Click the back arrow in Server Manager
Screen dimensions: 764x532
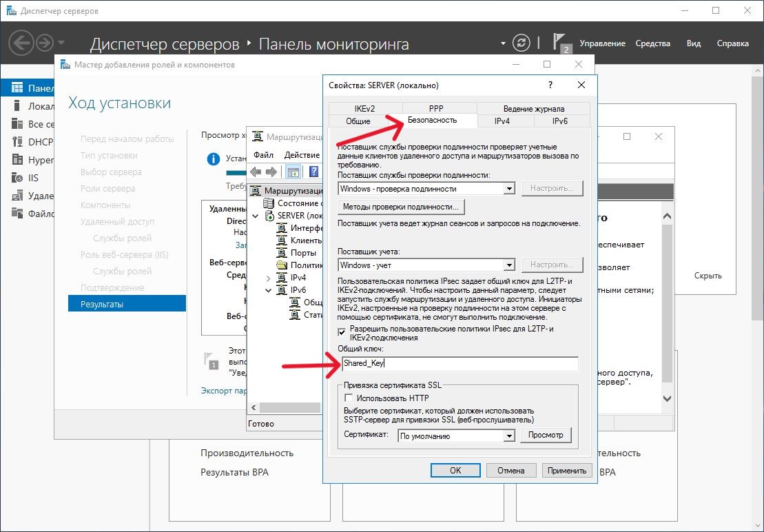[21, 43]
